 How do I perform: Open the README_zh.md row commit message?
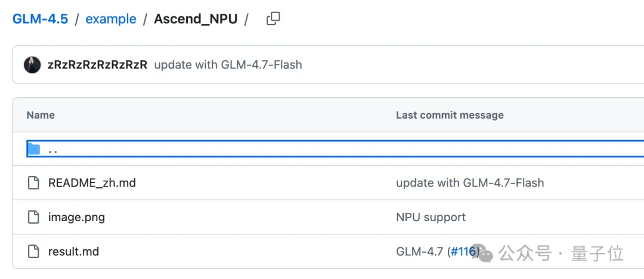coord(470,183)
